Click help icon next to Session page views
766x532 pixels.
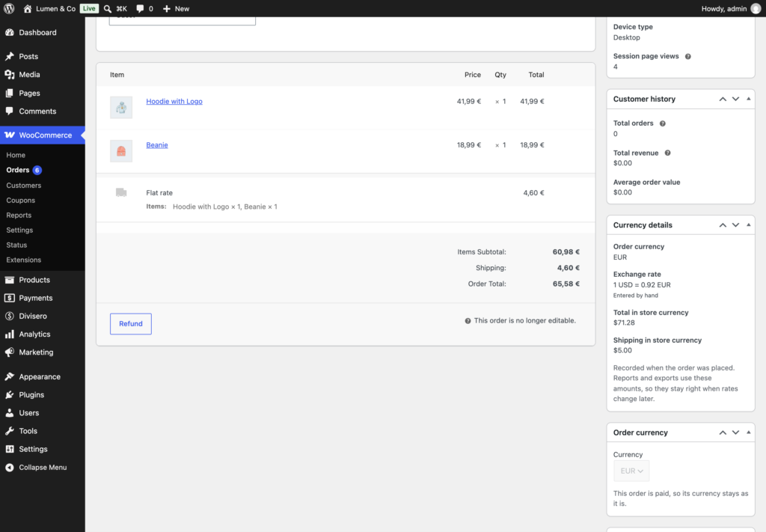[x=688, y=56]
